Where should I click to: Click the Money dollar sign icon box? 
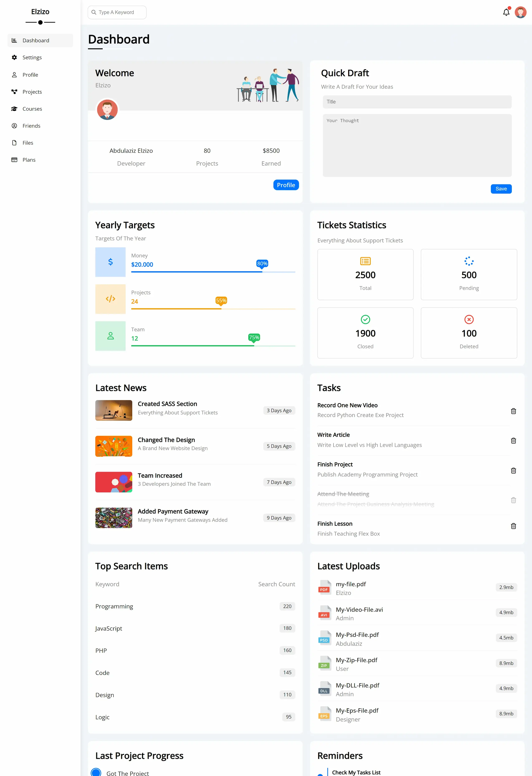click(110, 262)
